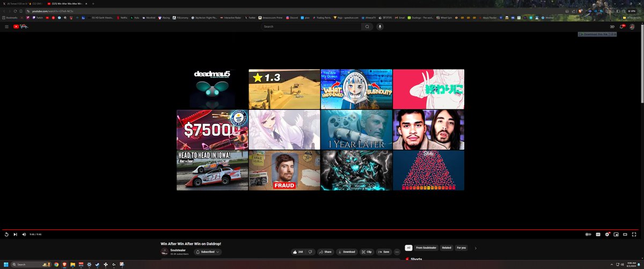
Task: Click the Clip button
Action: 367,251
